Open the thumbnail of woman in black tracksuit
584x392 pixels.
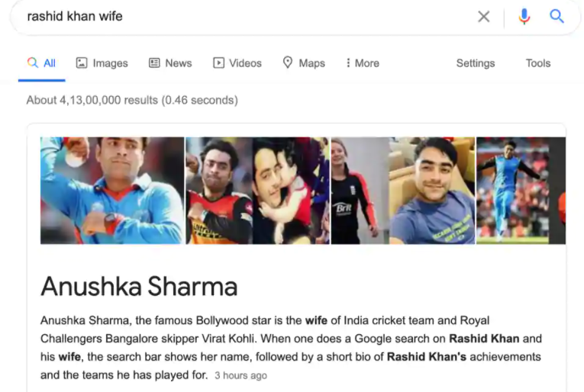360,191
